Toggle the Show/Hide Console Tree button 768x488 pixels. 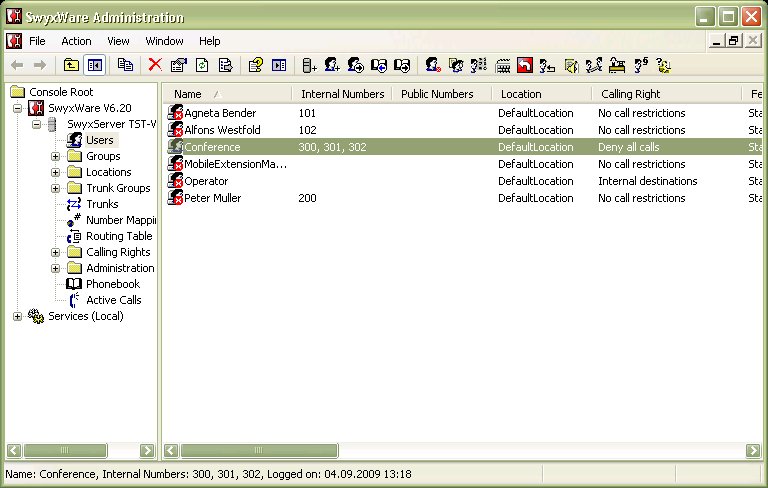tap(95, 65)
